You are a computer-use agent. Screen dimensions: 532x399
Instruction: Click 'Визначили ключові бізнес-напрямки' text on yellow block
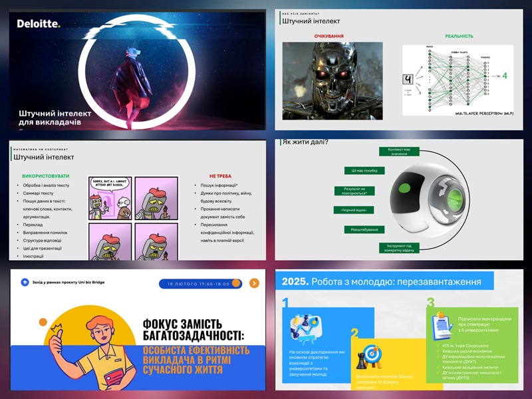384,379
